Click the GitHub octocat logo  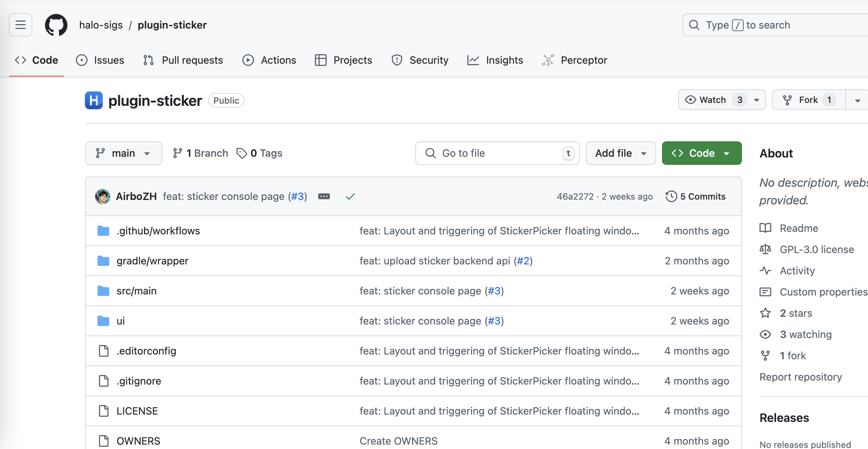pyautogui.click(x=56, y=25)
